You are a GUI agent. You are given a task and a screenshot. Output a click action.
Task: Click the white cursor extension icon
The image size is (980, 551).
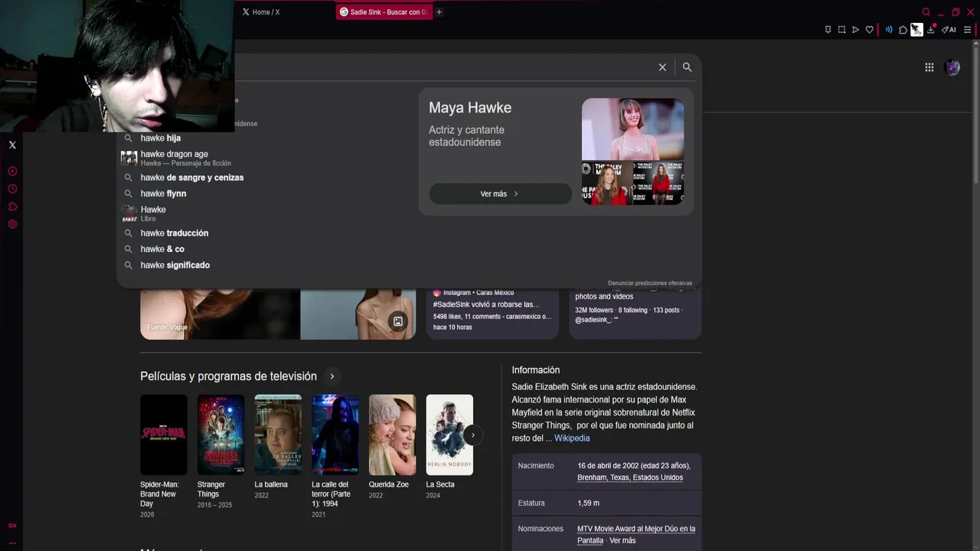click(x=916, y=30)
